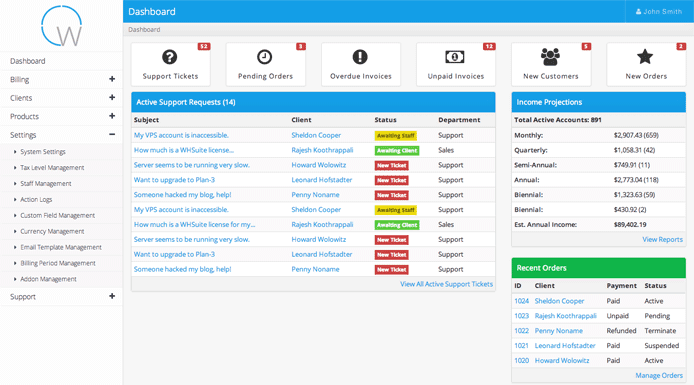Viewport: 694px width, 385px height.
Task: Open Penny Noname in Recent Orders
Action: pyautogui.click(x=559, y=331)
